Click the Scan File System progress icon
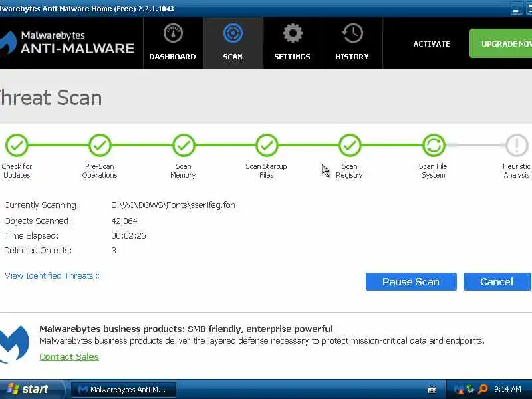Image resolution: width=532 pixels, height=399 pixels. (x=434, y=145)
